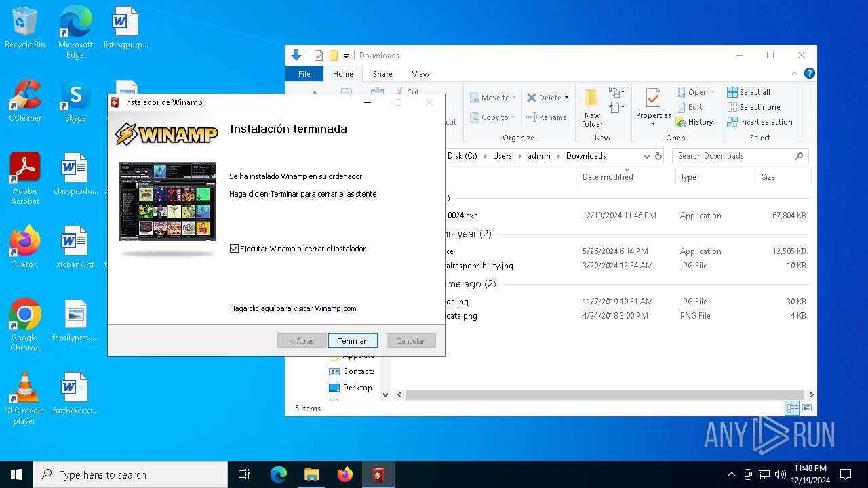Image resolution: width=868 pixels, height=488 pixels.
Task: Open the address bar history dropdown
Action: point(646,156)
